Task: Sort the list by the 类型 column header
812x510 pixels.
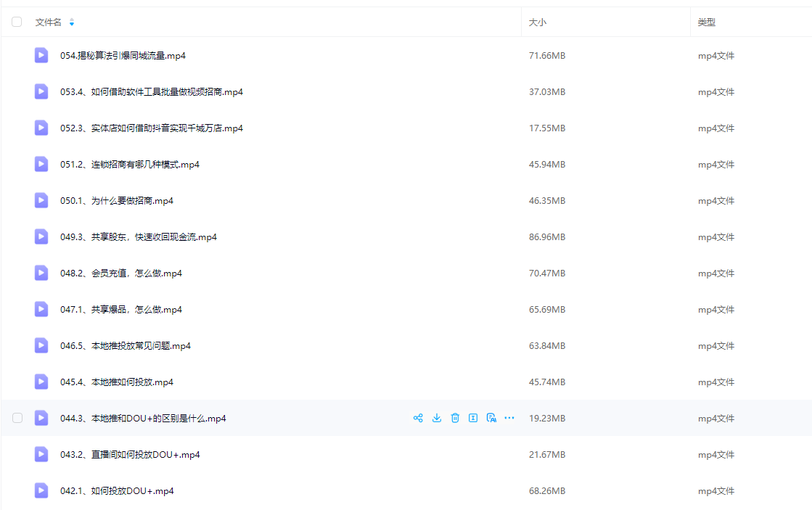Action: pyautogui.click(x=707, y=22)
